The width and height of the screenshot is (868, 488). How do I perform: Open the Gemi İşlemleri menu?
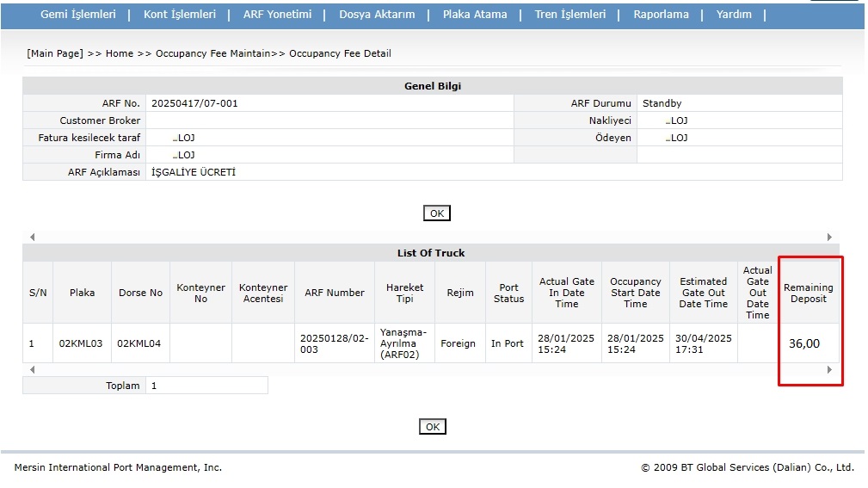point(78,15)
